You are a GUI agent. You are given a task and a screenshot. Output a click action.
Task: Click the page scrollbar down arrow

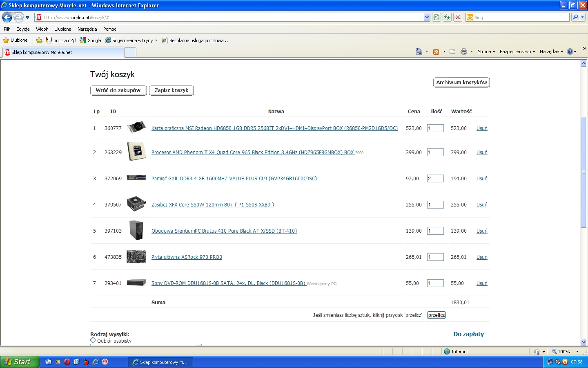(x=584, y=342)
